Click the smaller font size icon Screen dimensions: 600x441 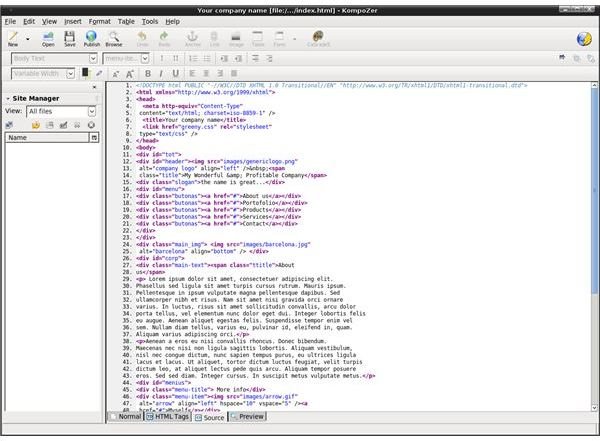[116, 74]
